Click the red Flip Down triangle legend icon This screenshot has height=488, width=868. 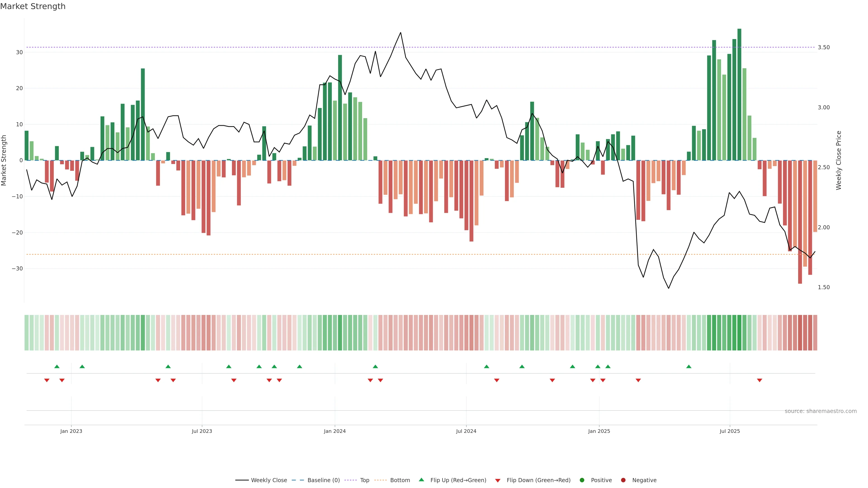tap(498, 480)
